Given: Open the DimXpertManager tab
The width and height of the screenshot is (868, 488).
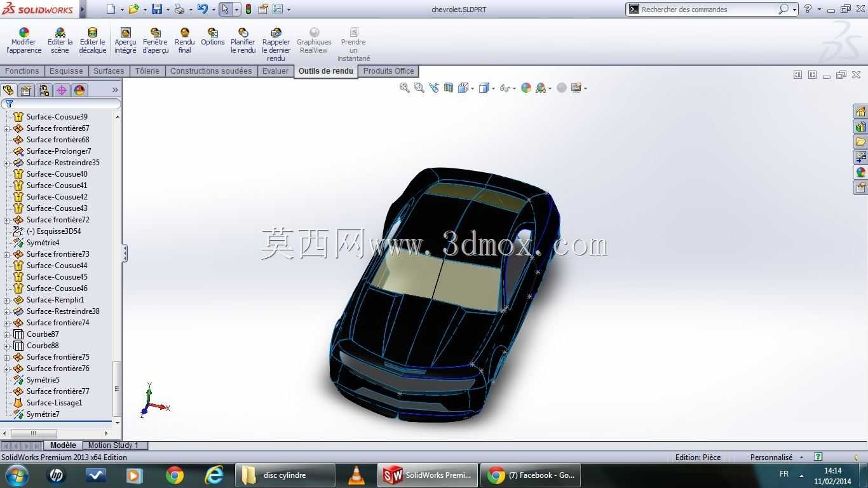Looking at the screenshot, I should coord(62,90).
